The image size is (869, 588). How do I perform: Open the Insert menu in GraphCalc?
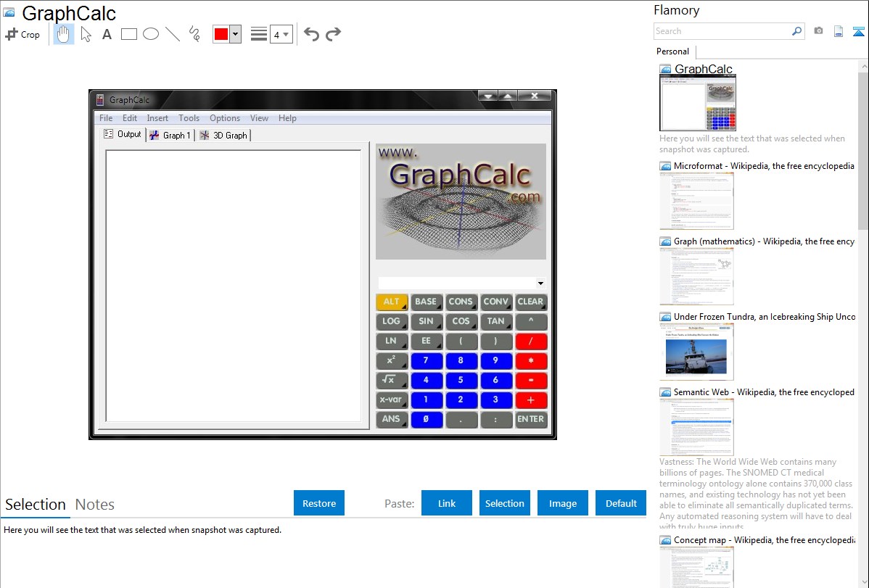[157, 118]
